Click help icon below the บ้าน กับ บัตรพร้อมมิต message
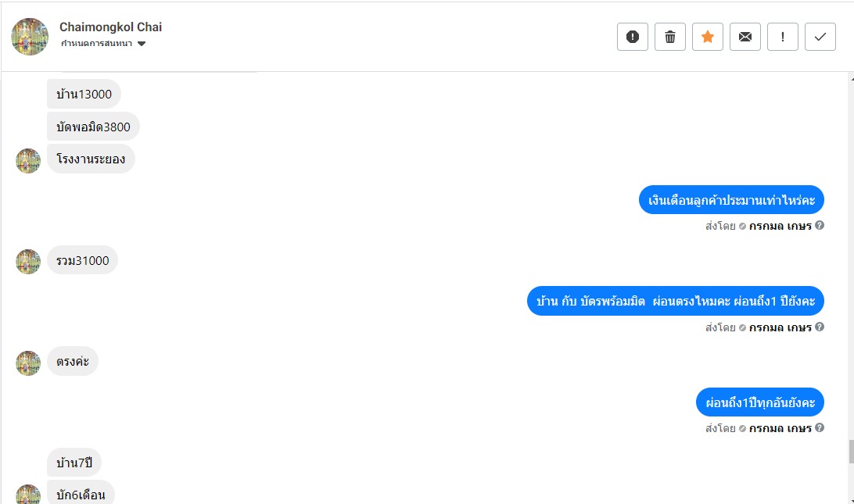854x504 pixels. click(820, 327)
